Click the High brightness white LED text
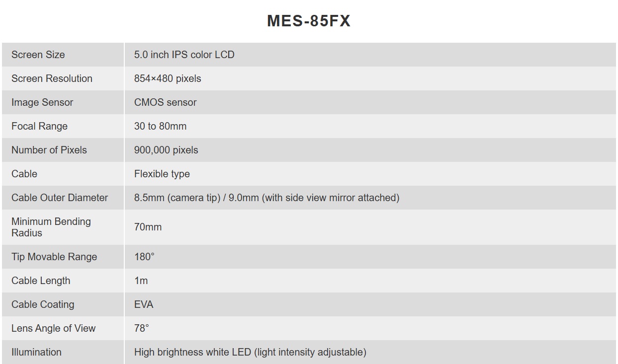Image resolution: width=618 pixels, height=364 pixels. 192,352
